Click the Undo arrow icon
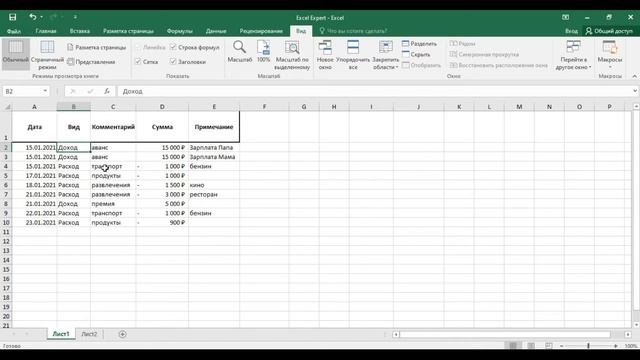The width and height of the screenshot is (640, 360). point(33,17)
